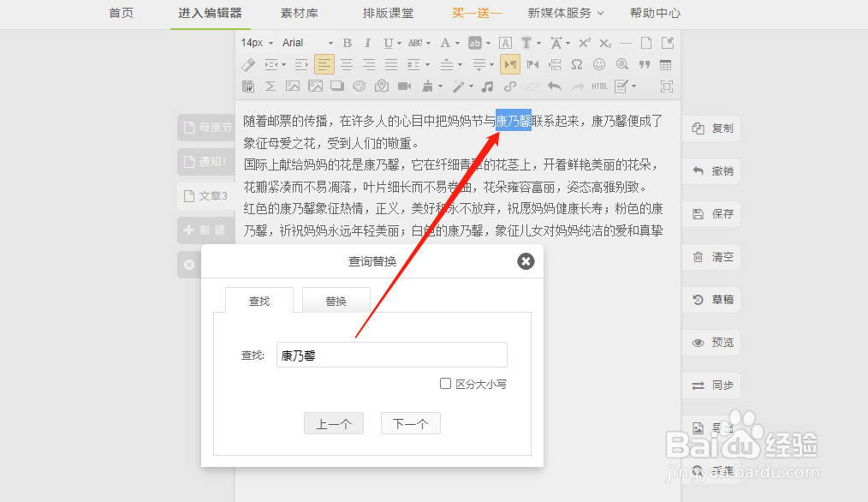This screenshot has height=502, width=868.
Task: Apply underline to text
Action: tap(388, 43)
